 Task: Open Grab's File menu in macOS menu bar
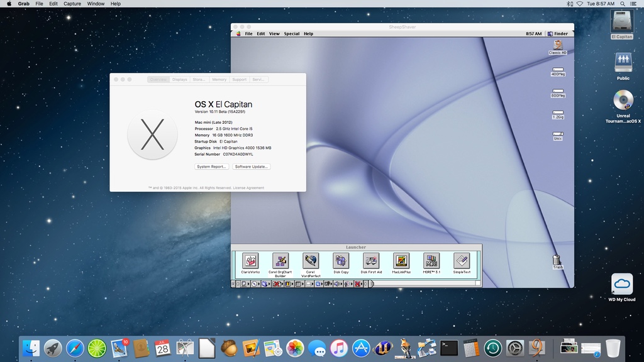pos(39,4)
